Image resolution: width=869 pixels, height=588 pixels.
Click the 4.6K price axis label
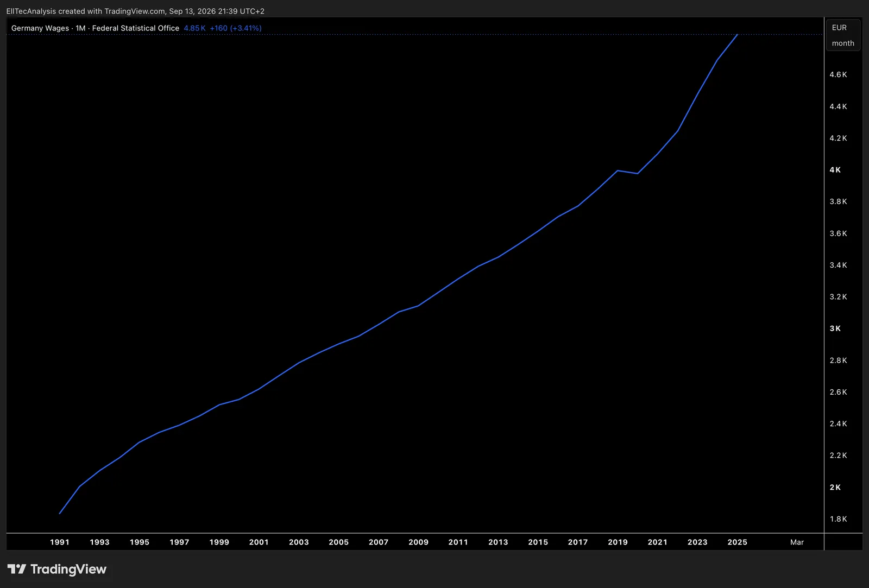click(x=838, y=75)
